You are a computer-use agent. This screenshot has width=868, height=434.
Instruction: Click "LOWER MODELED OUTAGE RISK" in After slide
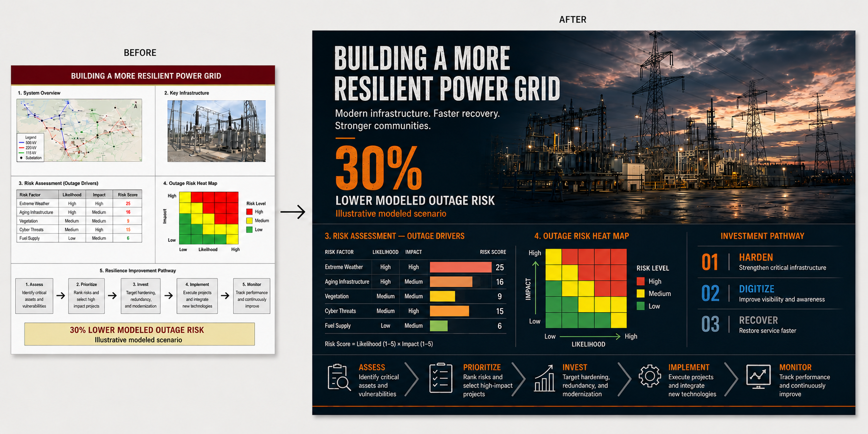coord(415,201)
